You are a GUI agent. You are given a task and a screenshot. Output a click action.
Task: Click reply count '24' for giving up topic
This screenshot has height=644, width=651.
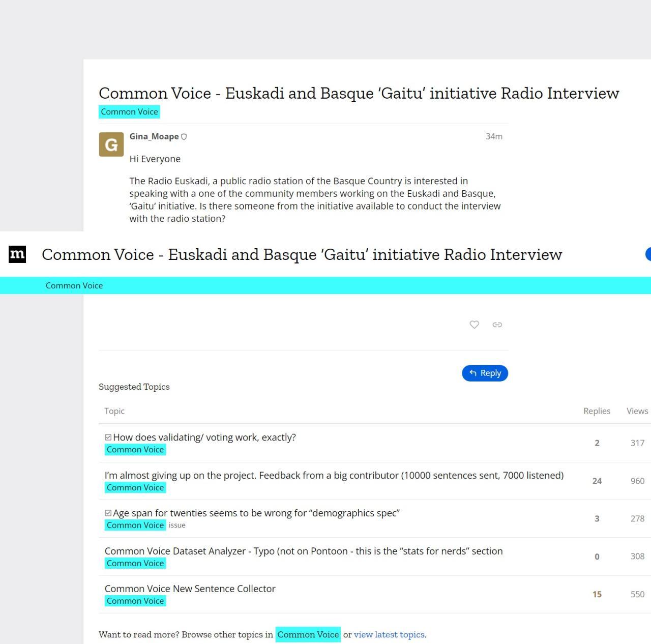coord(597,481)
